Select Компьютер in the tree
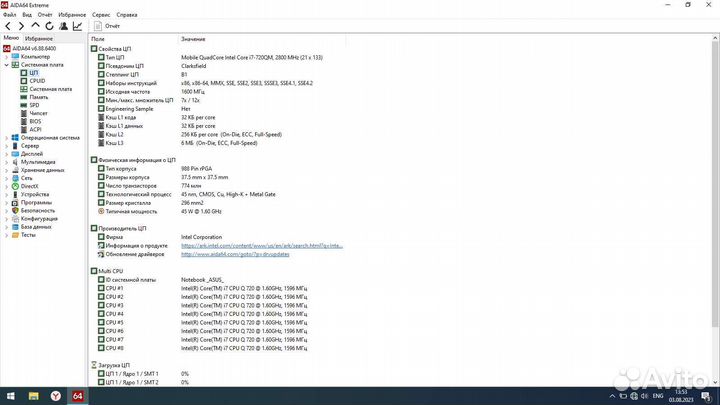The height and width of the screenshot is (405, 720). point(35,56)
